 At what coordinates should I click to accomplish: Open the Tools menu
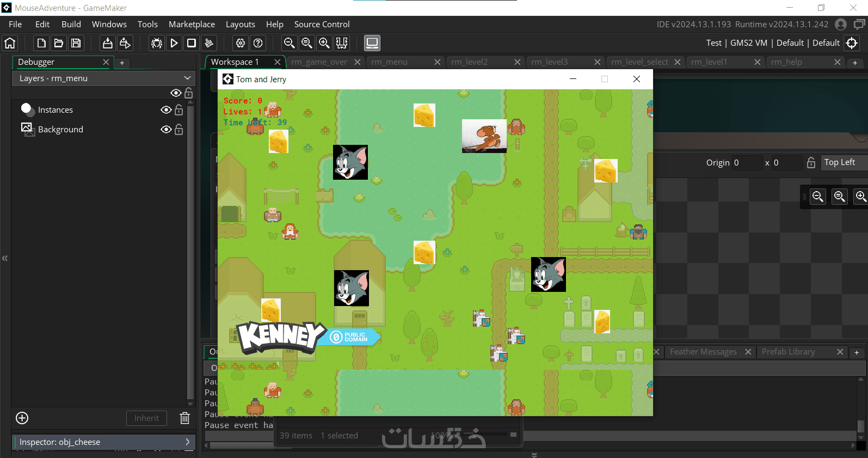pyautogui.click(x=147, y=25)
